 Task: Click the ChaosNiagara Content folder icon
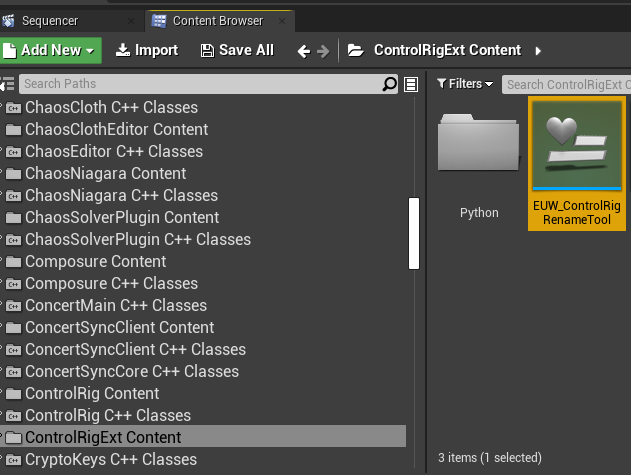tap(13, 174)
